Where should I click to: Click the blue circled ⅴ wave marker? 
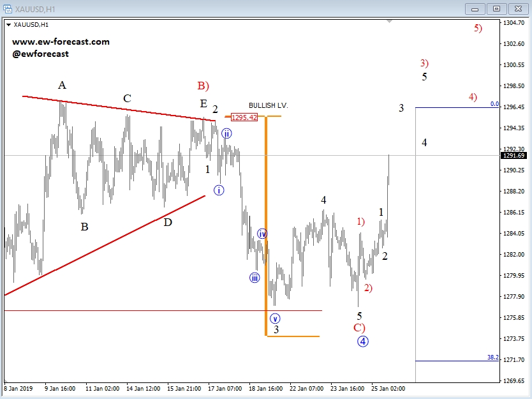click(274, 317)
